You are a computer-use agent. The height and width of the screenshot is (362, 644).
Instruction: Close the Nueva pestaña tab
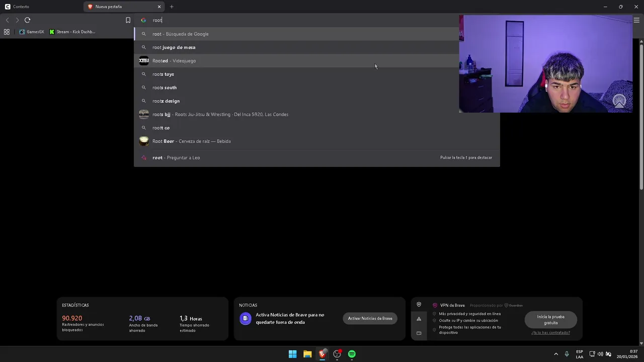click(159, 7)
